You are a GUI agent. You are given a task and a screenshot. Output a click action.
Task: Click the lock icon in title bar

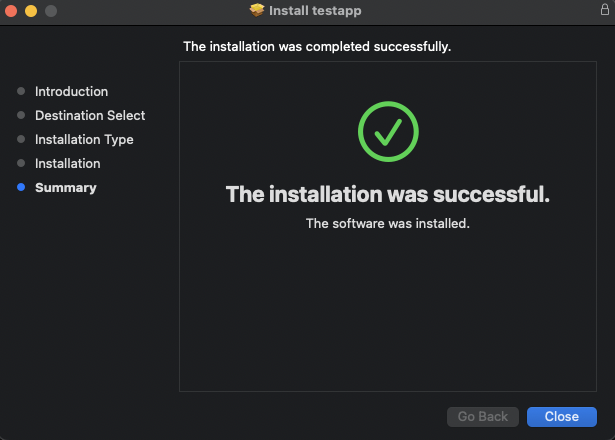603,10
